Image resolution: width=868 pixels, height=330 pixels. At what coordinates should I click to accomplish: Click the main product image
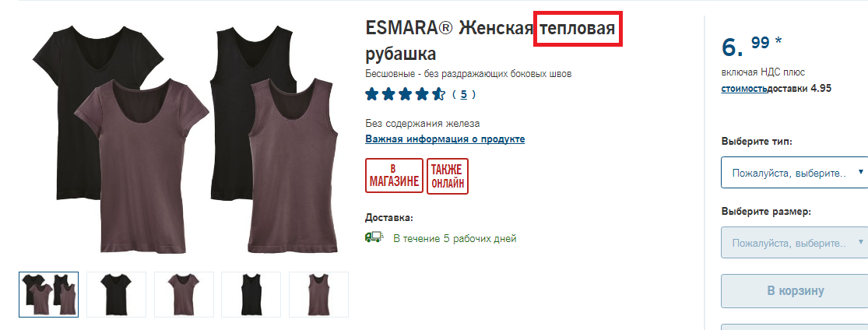click(x=184, y=139)
